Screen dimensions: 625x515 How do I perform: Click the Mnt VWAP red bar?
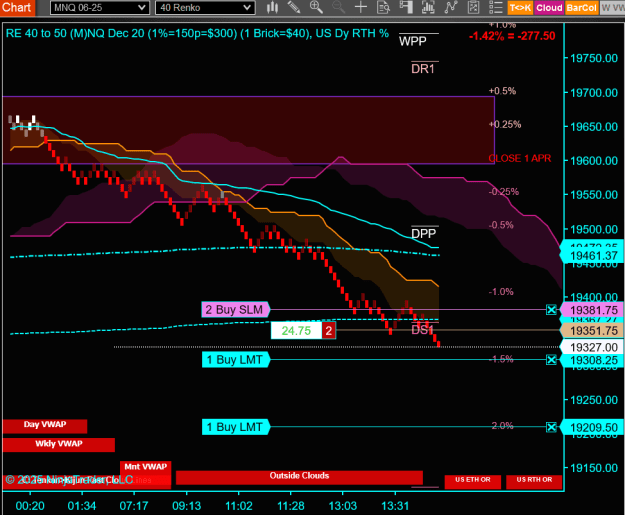tap(145, 470)
